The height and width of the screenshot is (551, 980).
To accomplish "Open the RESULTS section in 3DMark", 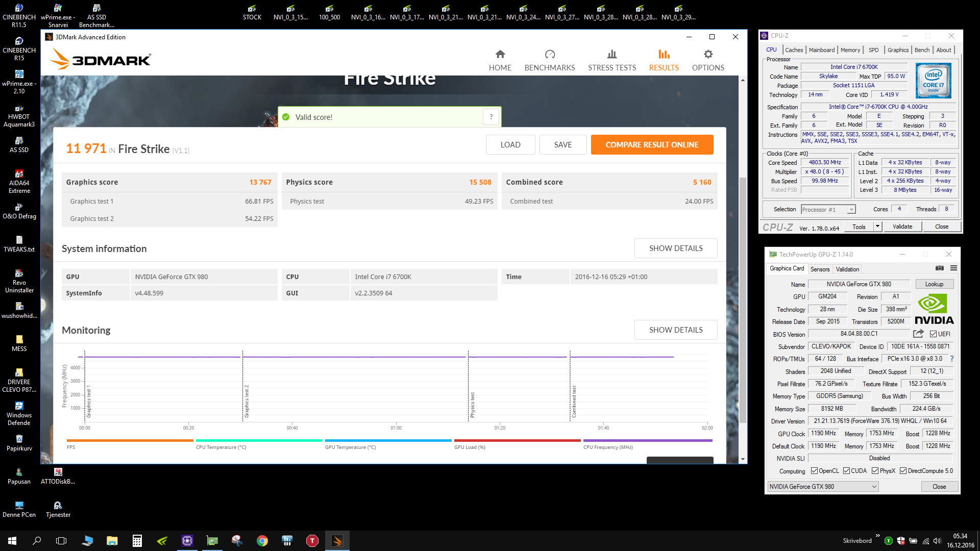I will tap(664, 60).
